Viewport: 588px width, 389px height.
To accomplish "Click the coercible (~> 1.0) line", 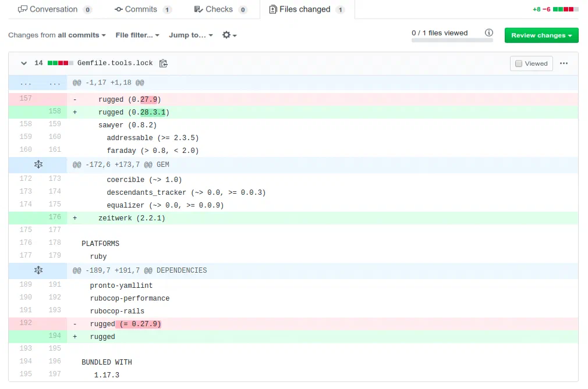I will coord(293,179).
